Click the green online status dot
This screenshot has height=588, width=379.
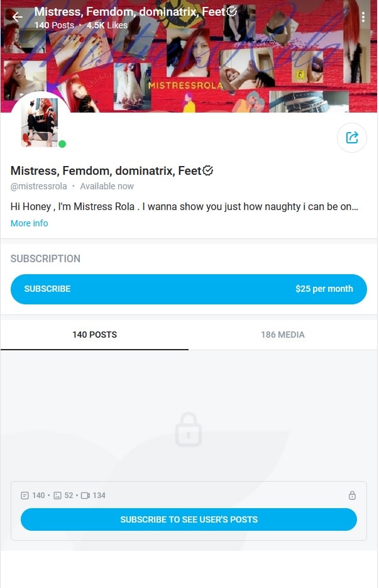[62, 144]
